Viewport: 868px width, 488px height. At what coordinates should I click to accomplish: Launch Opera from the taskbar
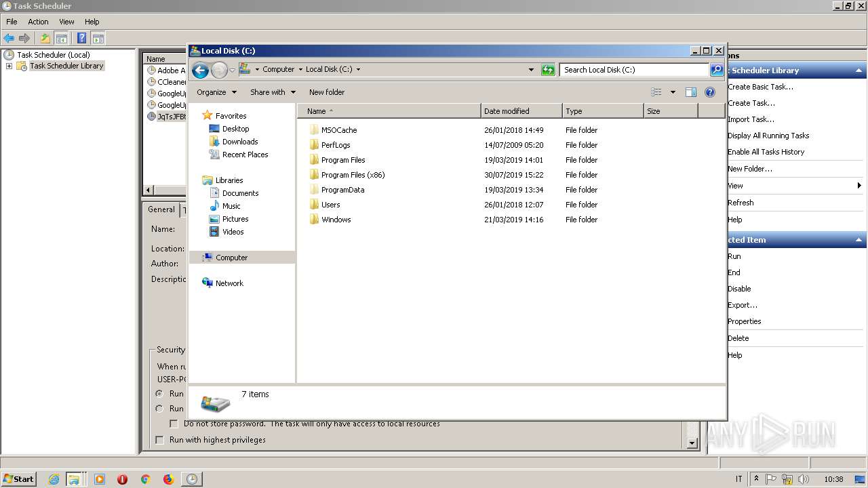(123, 479)
